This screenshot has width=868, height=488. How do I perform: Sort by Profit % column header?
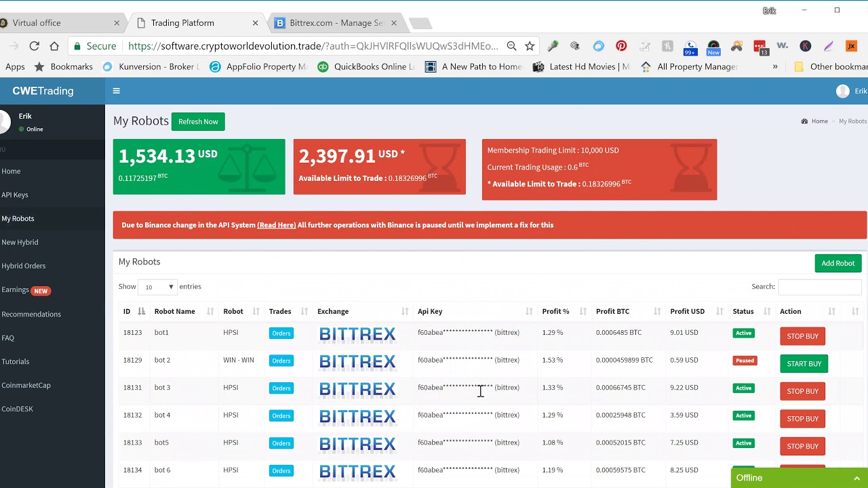pyautogui.click(x=564, y=311)
